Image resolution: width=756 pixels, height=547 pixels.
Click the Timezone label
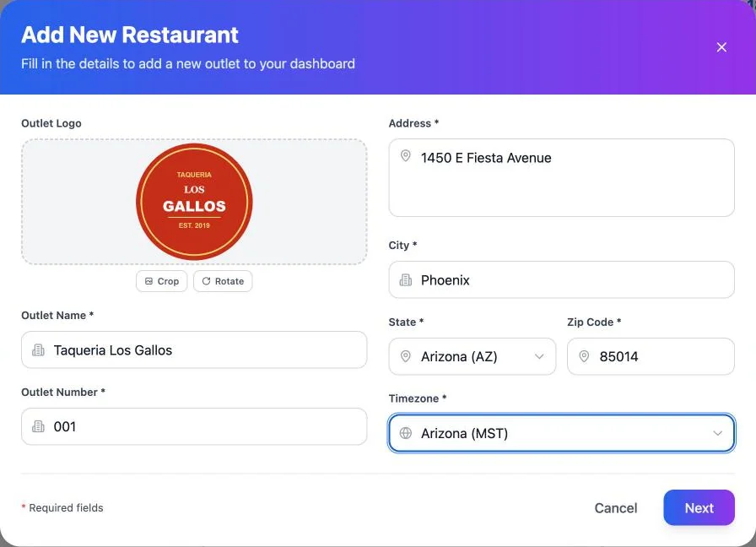coord(418,398)
